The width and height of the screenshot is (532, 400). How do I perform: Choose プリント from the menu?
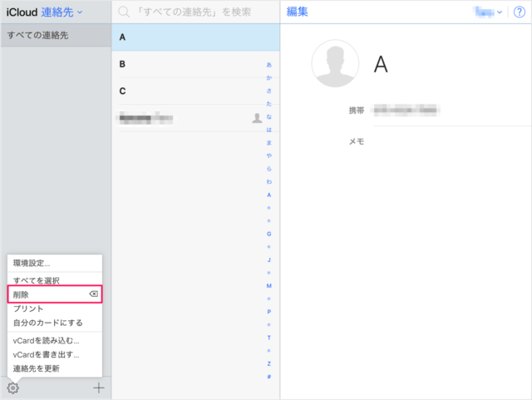tap(28, 309)
